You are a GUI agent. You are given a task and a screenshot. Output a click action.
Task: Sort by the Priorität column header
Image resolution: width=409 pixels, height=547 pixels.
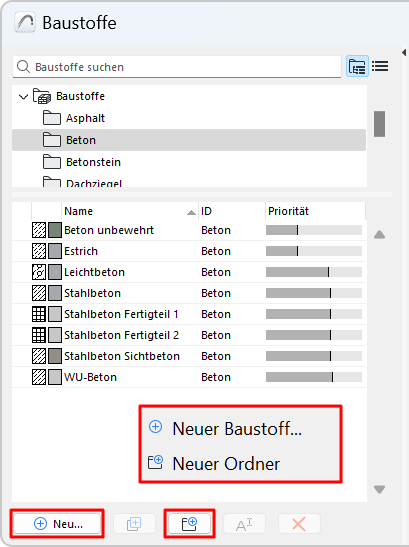315,211
